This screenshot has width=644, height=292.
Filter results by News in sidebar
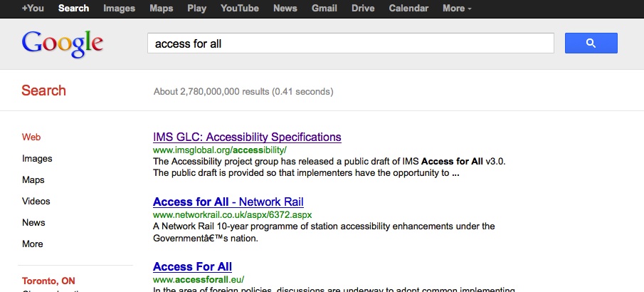pos(33,222)
